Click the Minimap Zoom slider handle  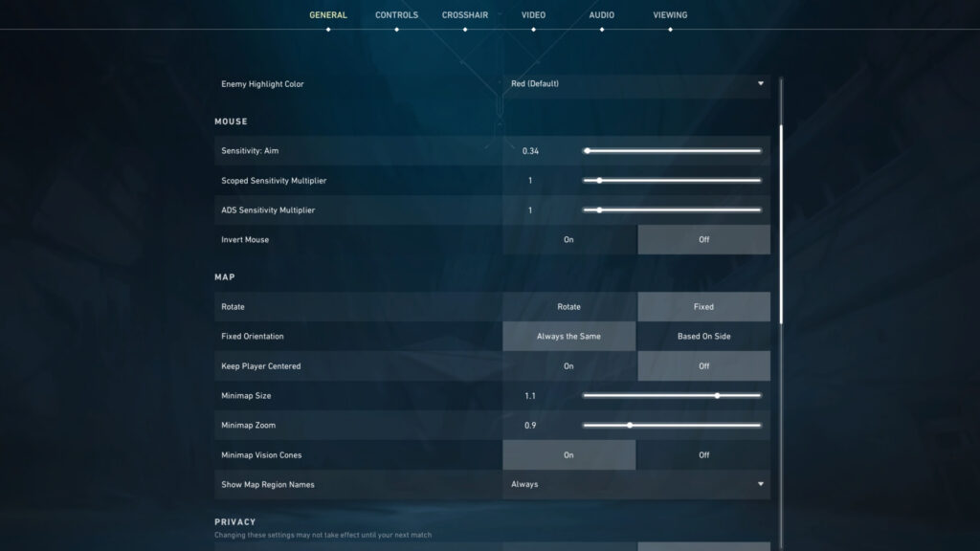click(x=630, y=423)
